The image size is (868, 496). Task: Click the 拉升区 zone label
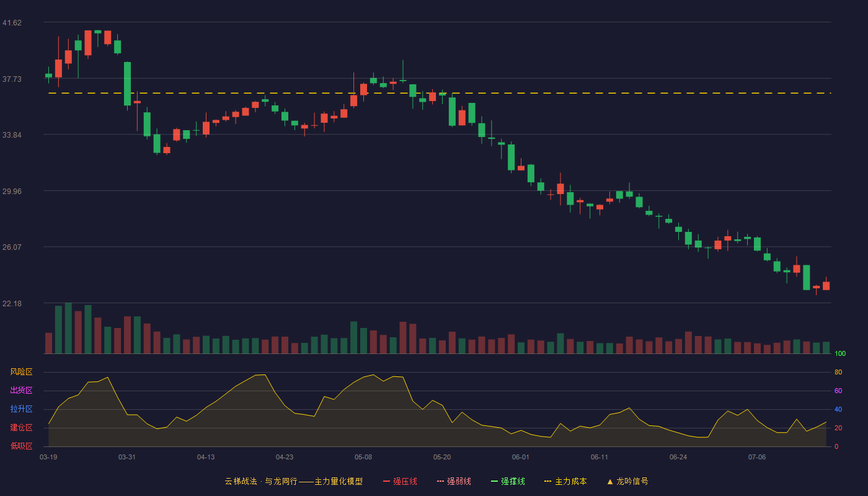(22, 409)
